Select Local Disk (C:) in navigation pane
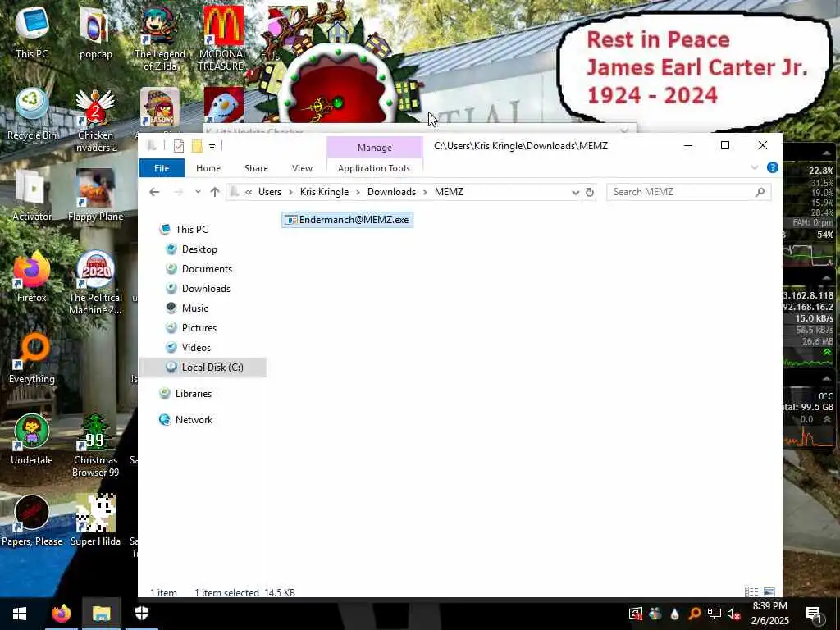This screenshot has height=630, width=840. (203, 367)
